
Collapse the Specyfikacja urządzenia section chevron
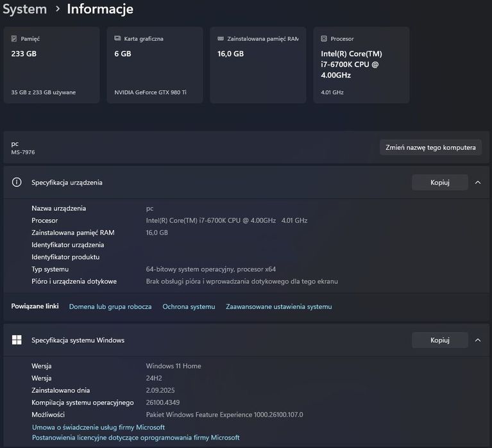coord(478,183)
